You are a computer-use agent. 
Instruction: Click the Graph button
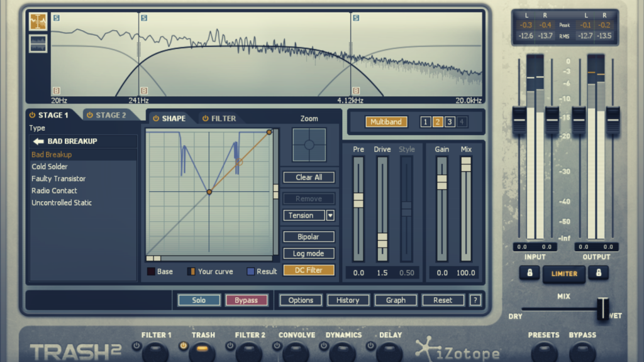(396, 300)
